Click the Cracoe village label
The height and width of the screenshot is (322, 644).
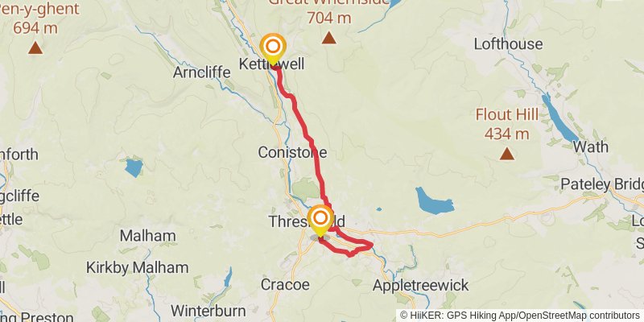coord(285,285)
